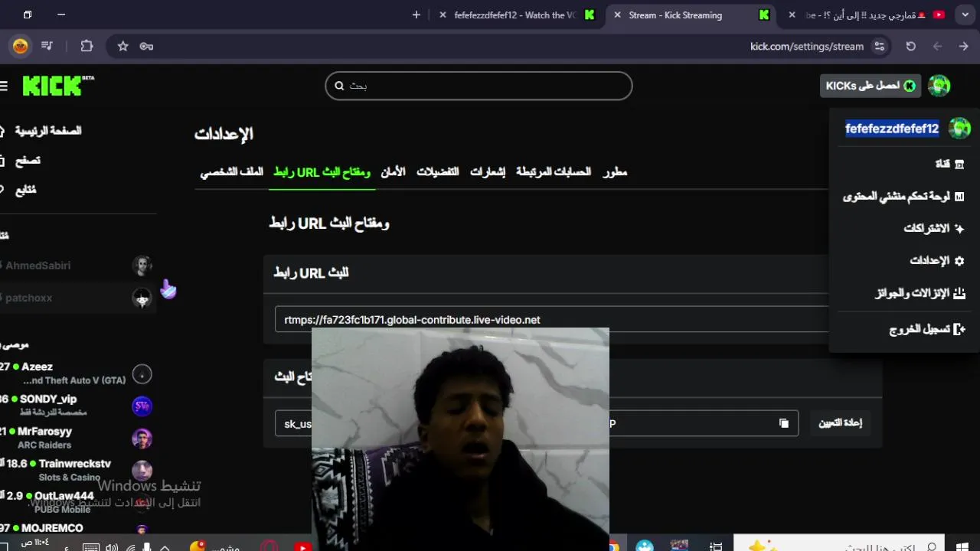
Task: Click the home icon in Kick sidebar
Action: [x=3, y=131]
